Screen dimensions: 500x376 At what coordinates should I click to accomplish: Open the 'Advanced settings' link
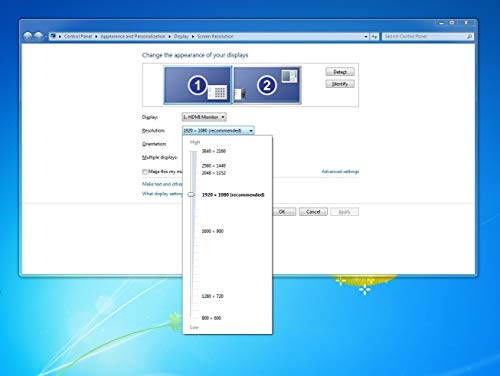[x=340, y=171]
